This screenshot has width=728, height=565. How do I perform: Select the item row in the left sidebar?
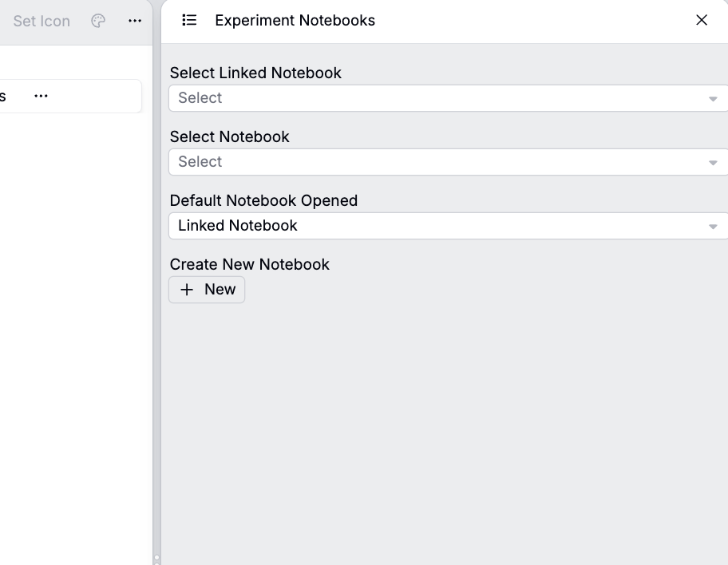(80, 96)
